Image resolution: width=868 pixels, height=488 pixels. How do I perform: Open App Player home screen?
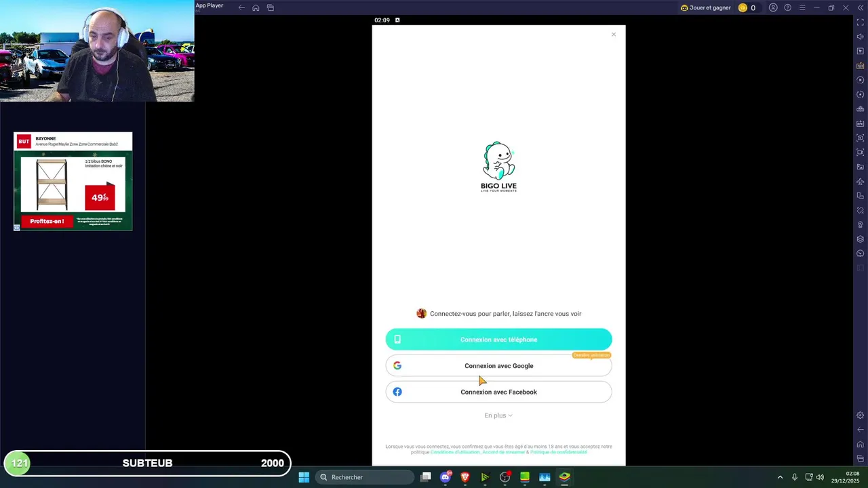[256, 7]
